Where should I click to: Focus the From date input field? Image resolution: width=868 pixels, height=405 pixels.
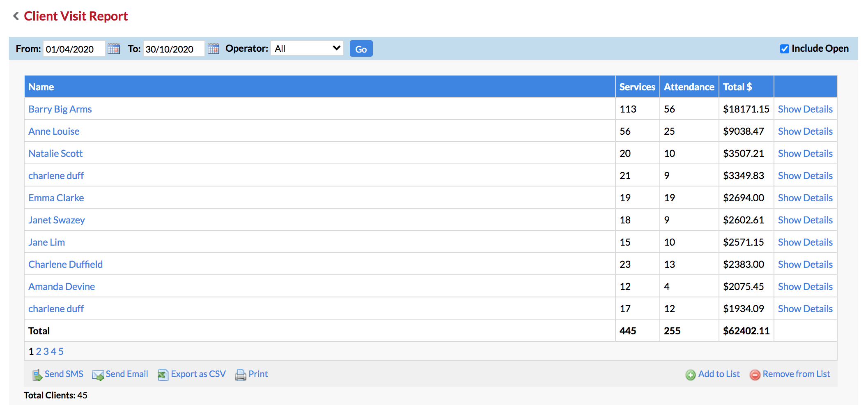pyautogui.click(x=74, y=49)
